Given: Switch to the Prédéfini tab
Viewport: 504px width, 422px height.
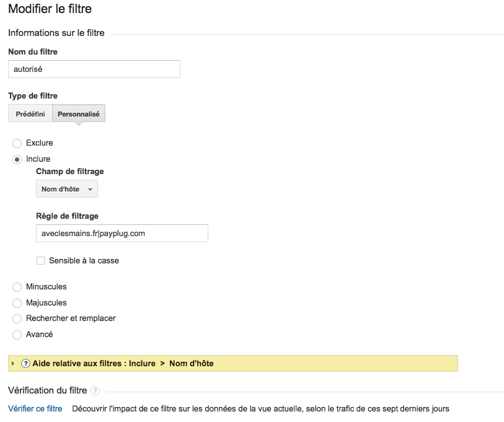Looking at the screenshot, I should click(30, 114).
